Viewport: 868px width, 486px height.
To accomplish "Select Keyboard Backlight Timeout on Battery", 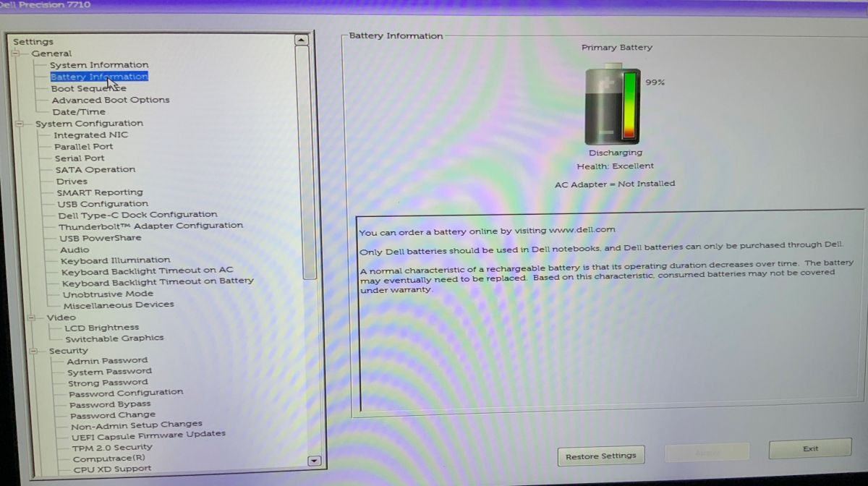I will point(158,281).
